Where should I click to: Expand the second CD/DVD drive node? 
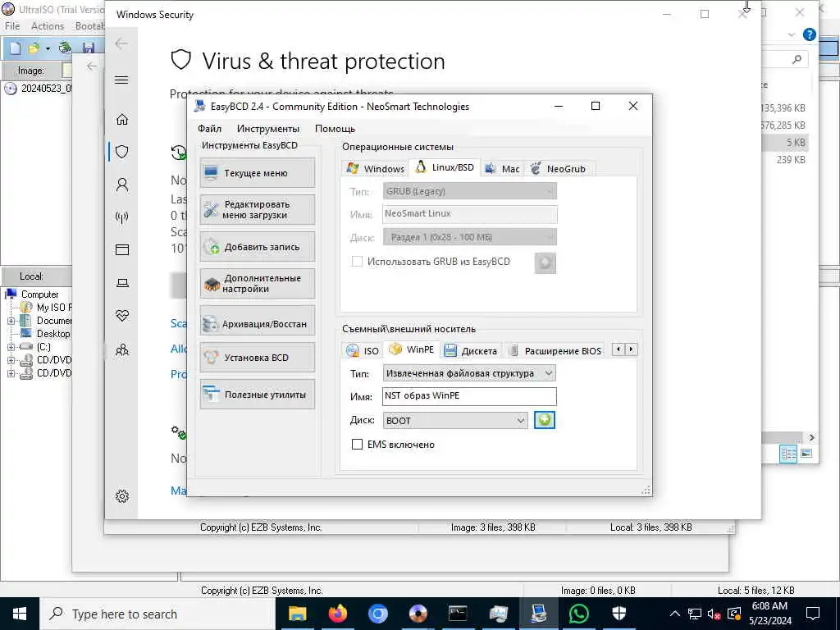(11, 373)
